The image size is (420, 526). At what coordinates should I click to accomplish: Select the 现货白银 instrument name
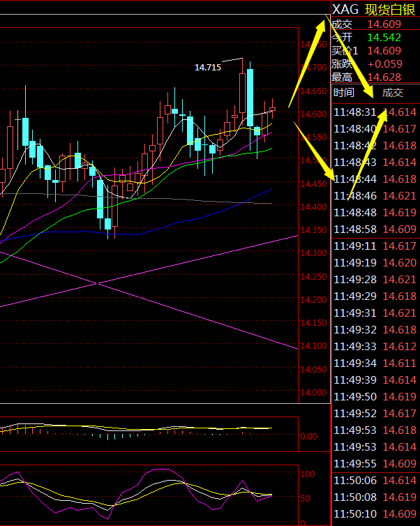pos(390,10)
